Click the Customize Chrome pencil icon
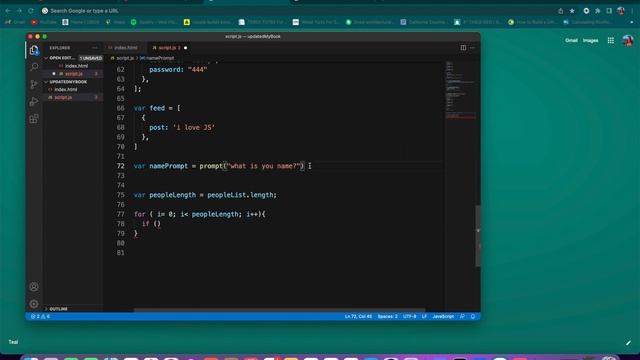 click(628, 343)
